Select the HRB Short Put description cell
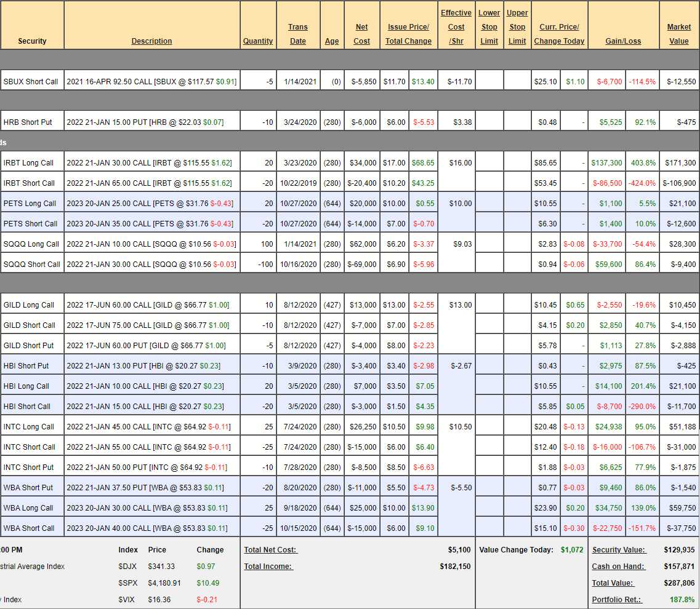This screenshot has width=700, height=609. click(x=145, y=122)
